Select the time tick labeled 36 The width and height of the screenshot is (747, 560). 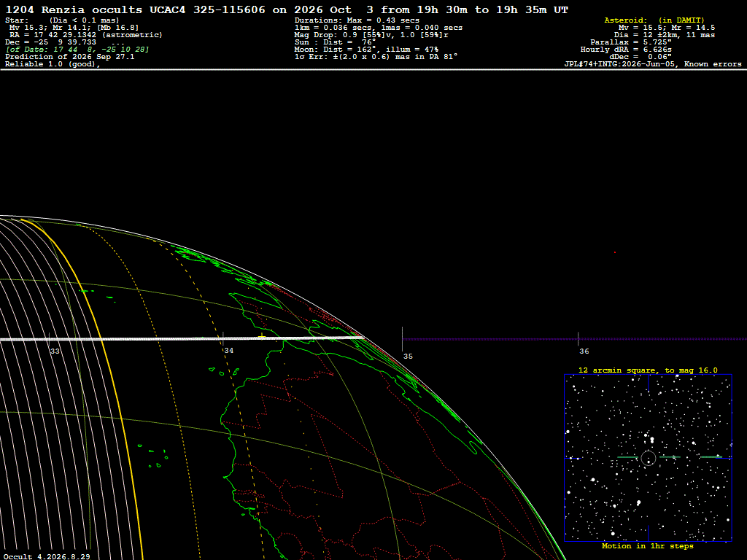click(x=584, y=351)
